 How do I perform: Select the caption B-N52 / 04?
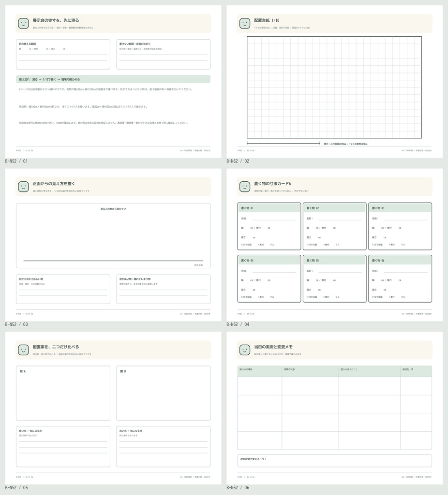[238, 324]
